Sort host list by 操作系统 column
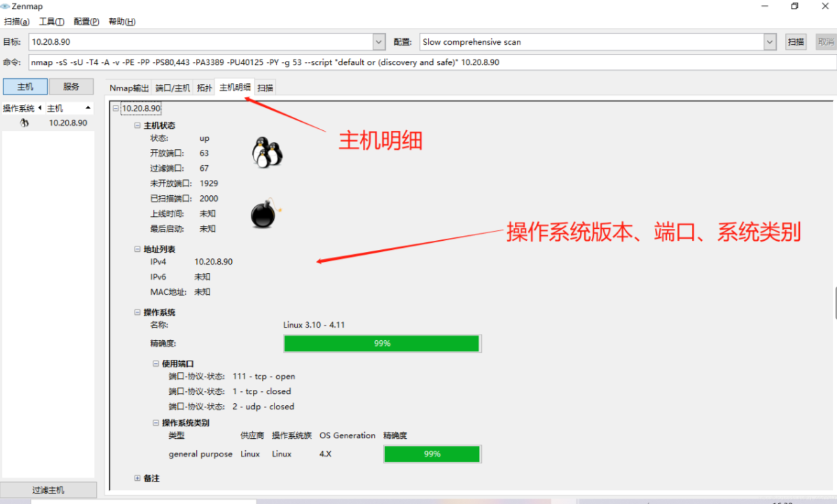 [22, 108]
